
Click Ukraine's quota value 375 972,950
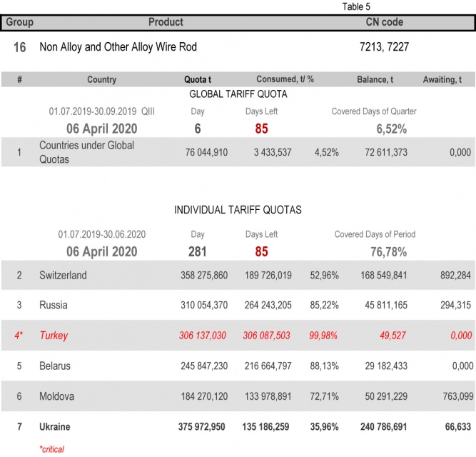[x=203, y=426]
